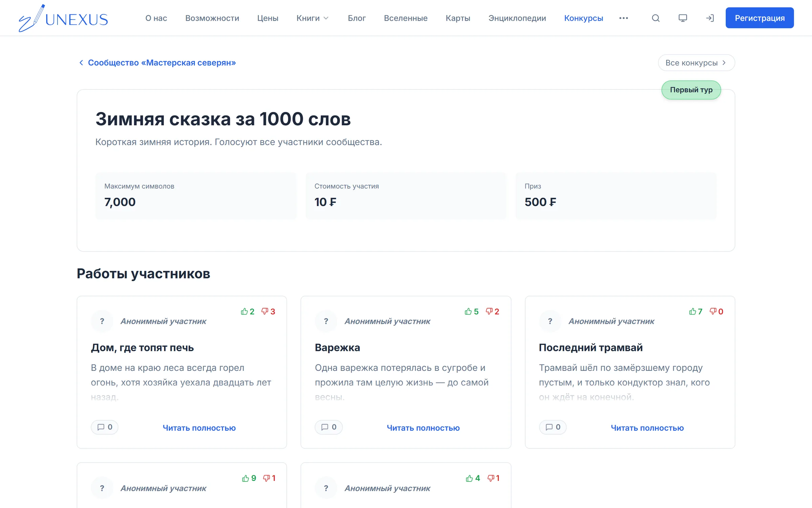The width and height of the screenshot is (812, 508).
Task: Go back to Сообщество «Мастерская северян»
Action: pos(157,63)
